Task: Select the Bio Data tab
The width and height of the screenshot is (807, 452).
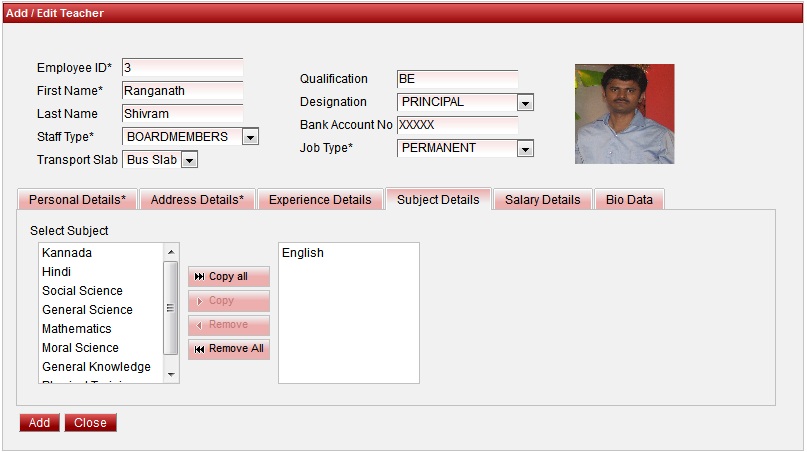Action: (x=629, y=200)
